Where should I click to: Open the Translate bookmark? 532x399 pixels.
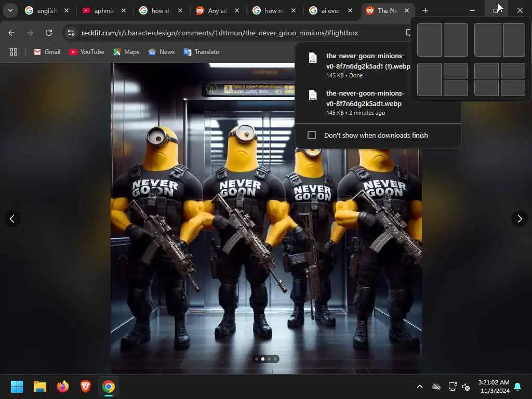coord(202,52)
